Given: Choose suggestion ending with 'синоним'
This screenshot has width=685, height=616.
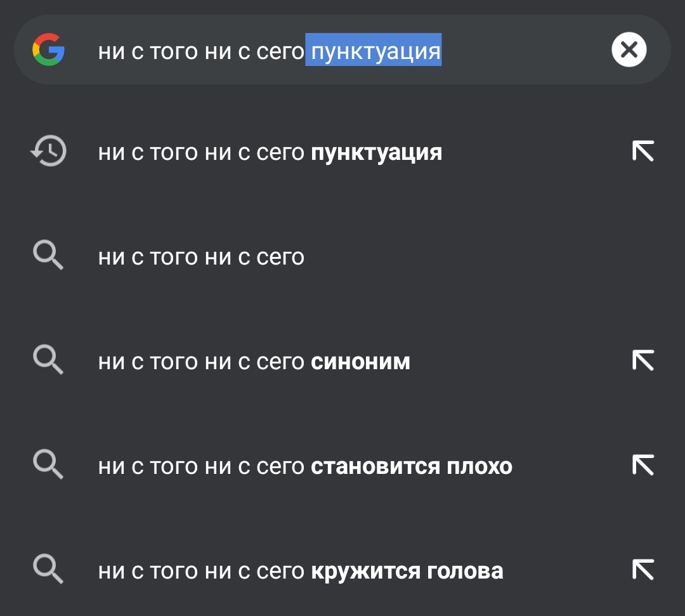Looking at the screenshot, I should tap(342, 362).
